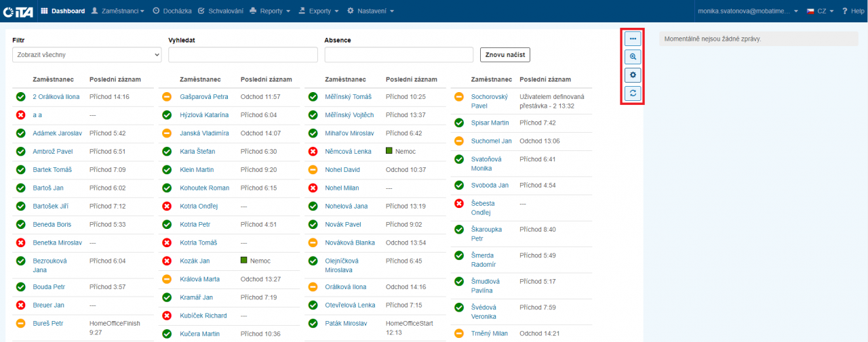This screenshot has width=868, height=342.
Task: Click the refresh arrows icon
Action: coord(632,93)
